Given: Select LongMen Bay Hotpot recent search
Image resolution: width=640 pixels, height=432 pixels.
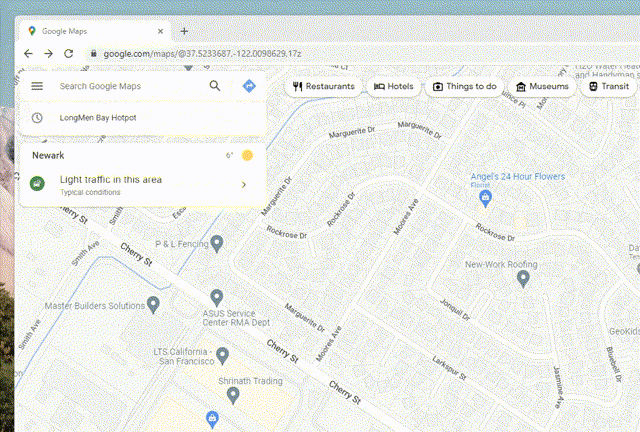Looking at the screenshot, I should (x=143, y=118).
